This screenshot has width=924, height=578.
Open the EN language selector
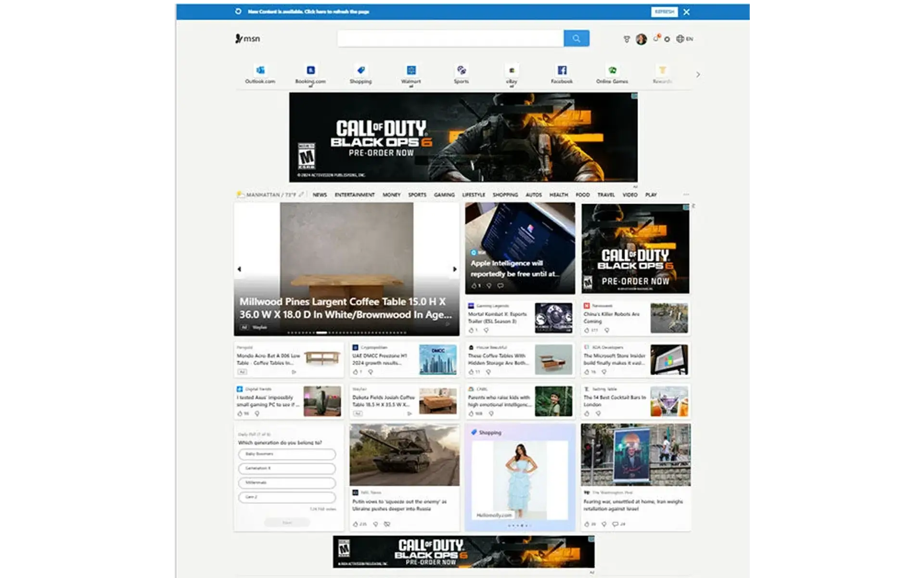pos(684,39)
